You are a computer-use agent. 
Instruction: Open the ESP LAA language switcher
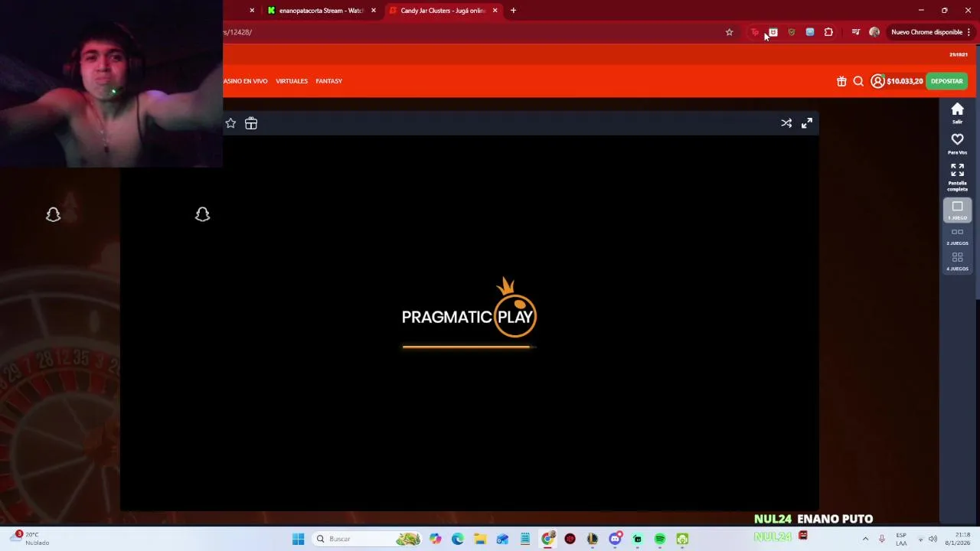901,539
